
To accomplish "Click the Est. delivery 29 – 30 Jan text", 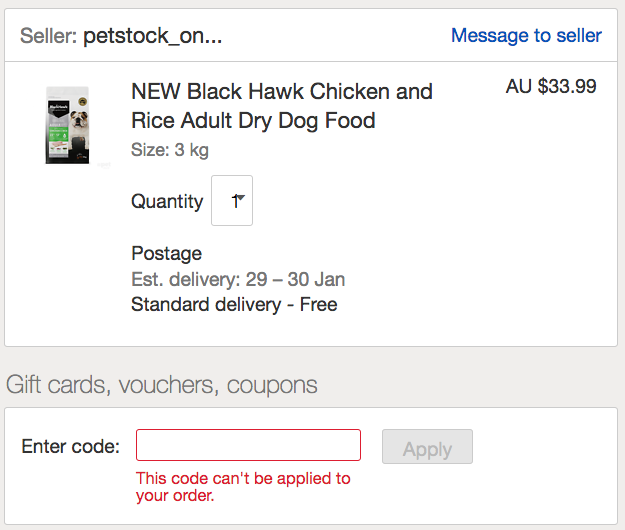I will tap(238, 279).
